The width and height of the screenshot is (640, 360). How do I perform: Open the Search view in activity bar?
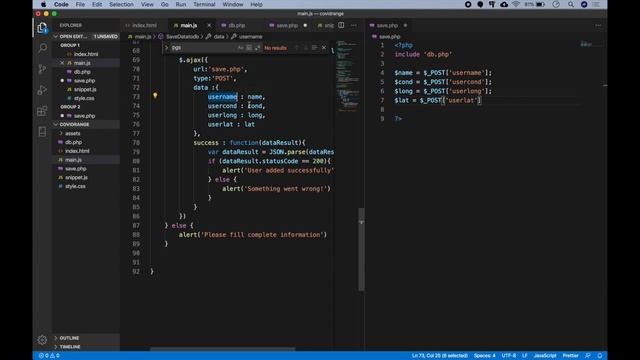42,48
